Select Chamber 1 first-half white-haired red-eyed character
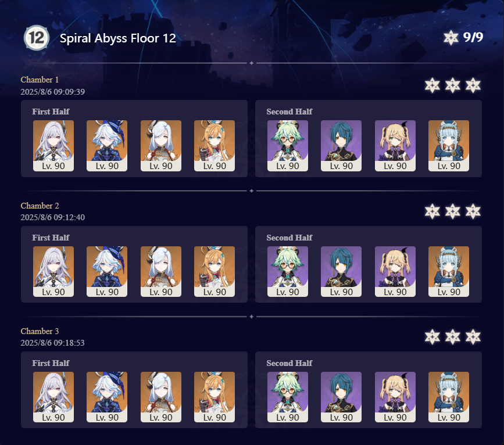504x445 pixels. [53, 146]
